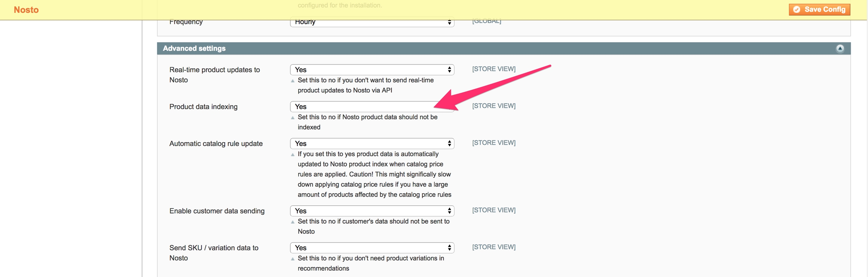Open the Nosto configuration tab

[26, 10]
